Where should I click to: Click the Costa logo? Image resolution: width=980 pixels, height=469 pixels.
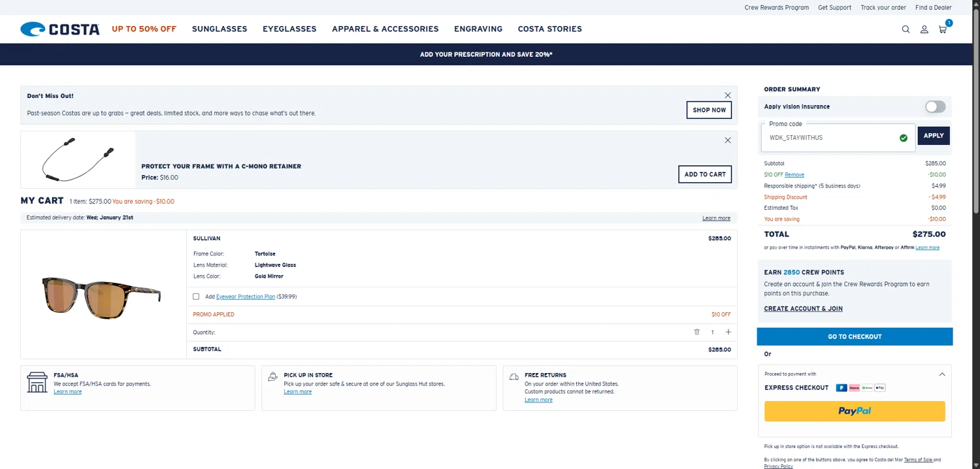click(x=60, y=29)
